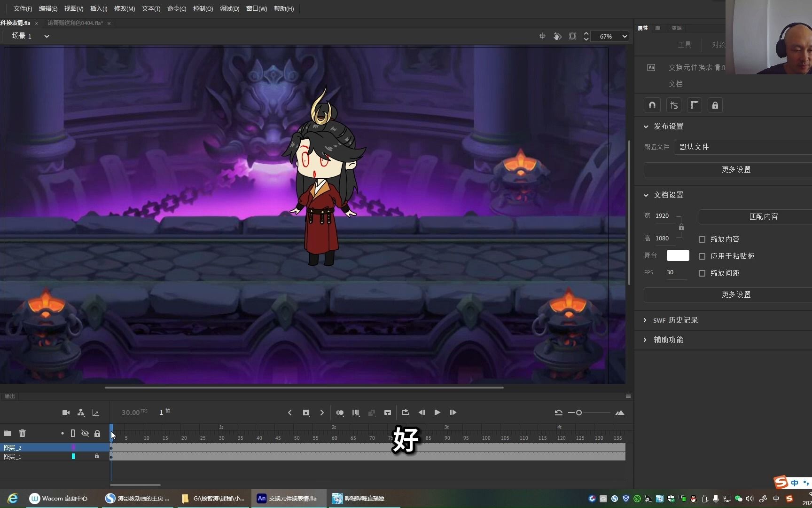Unlock the 图层_1 layer
The image size is (812, 508).
click(x=97, y=456)
